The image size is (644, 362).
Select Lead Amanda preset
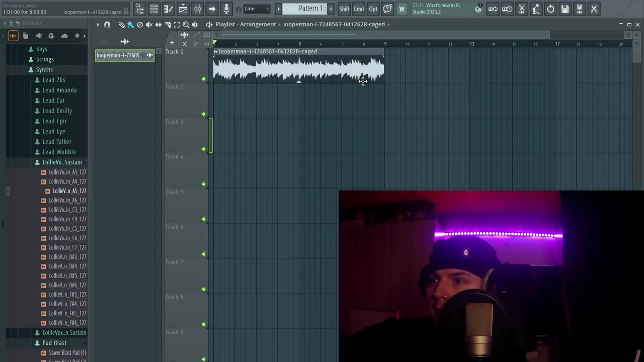pyautogui.click(x=59, y=90)
